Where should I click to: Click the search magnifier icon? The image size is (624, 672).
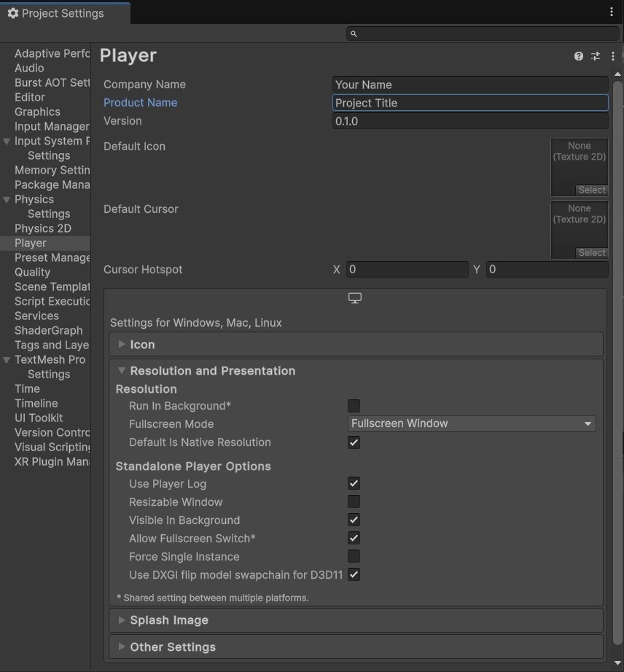[x=354, y=34]
